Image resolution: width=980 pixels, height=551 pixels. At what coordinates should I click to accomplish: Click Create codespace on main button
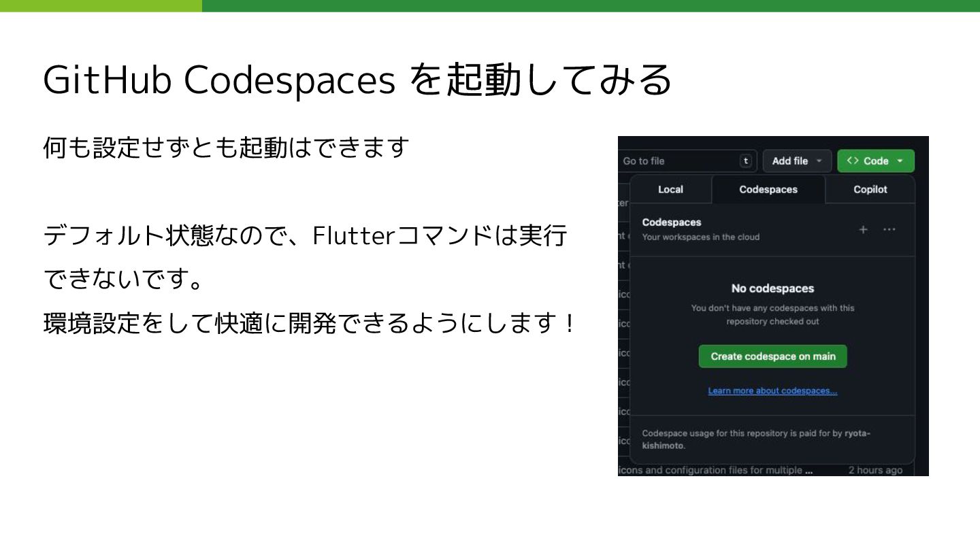pyautogui.click(x=773, y=356)
